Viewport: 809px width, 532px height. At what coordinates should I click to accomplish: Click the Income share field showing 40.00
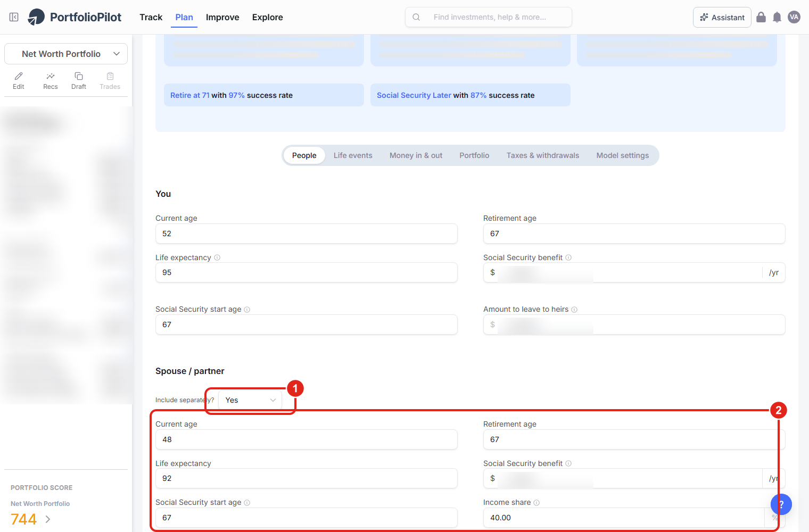click(x=634, y=518)
